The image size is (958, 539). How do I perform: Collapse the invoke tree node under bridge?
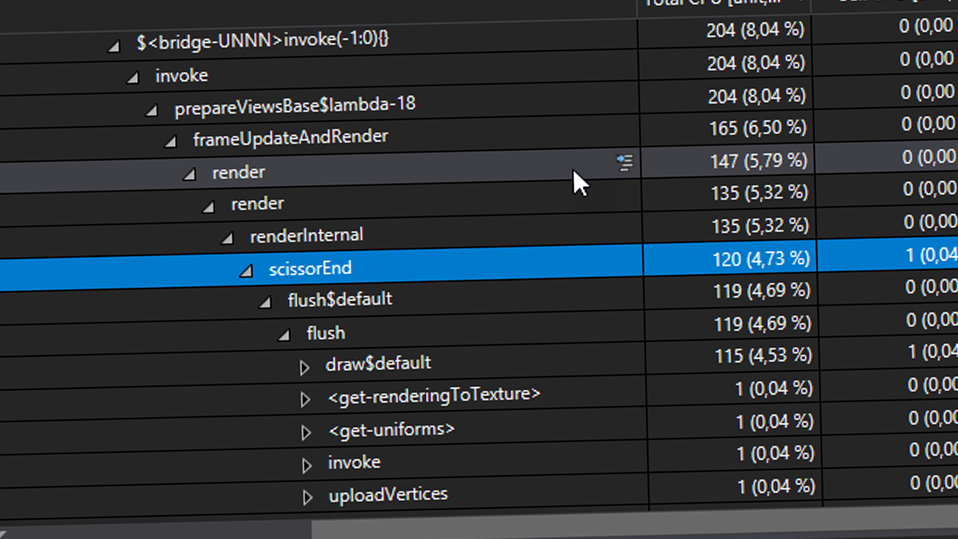(133, 78)
